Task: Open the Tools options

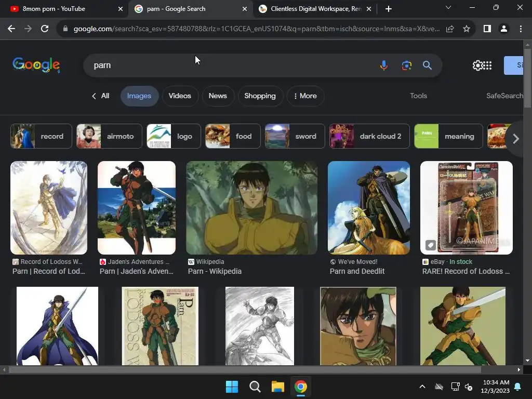Action: (x=418, y=96)
